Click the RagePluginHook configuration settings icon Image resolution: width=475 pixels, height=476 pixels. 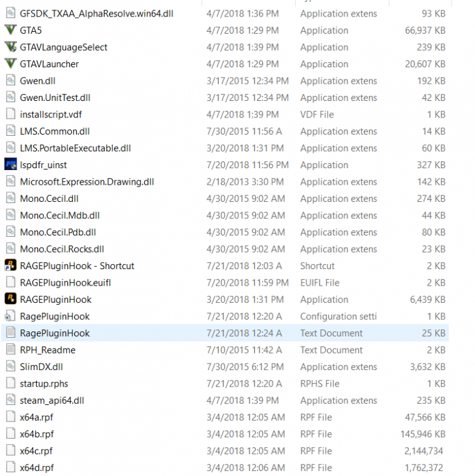click(11, 316)
